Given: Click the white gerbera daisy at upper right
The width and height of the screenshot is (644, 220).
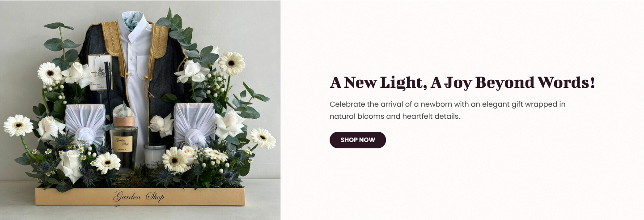Looking at the screenshot, I should click(x=231, y=63).
